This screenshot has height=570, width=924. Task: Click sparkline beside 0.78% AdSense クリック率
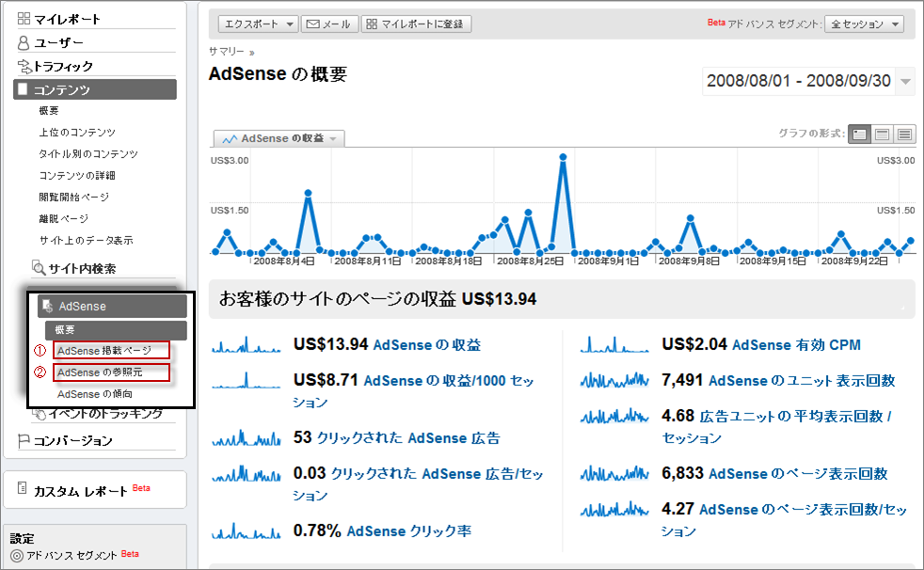247,530
